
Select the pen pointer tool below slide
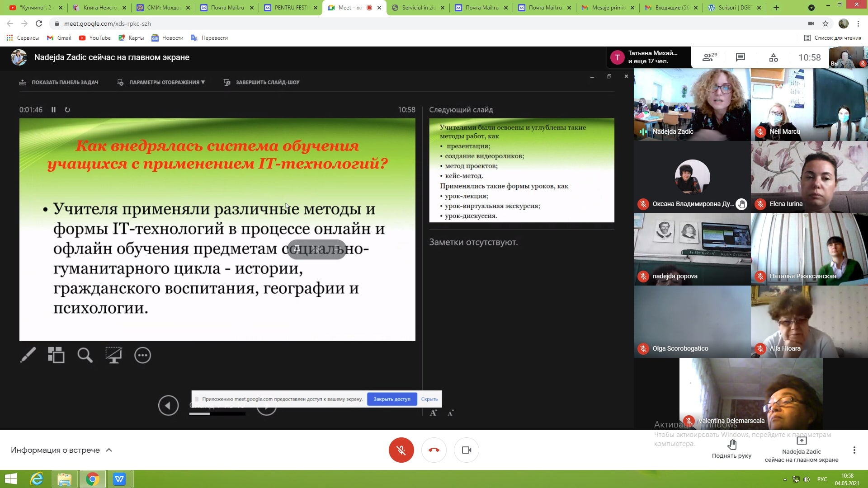[28, 355]
